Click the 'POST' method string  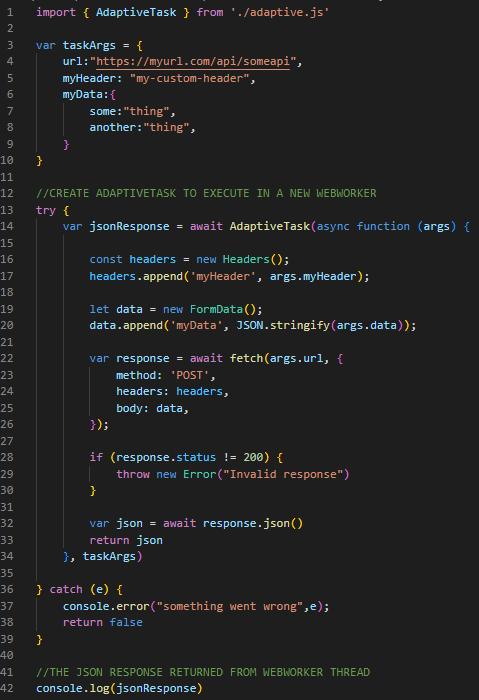pyautogui.click(x=190, y=375)
